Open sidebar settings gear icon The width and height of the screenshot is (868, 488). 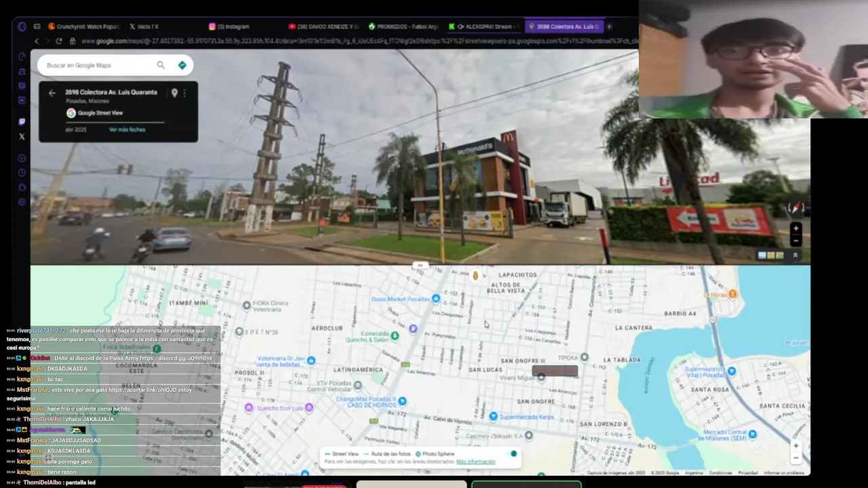point(22,202)
